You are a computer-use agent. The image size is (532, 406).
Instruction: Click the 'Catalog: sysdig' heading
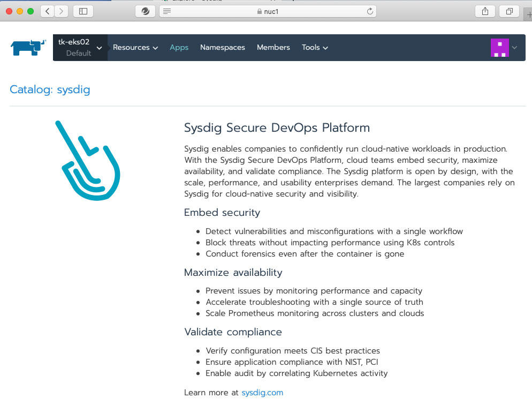click(50, 89)
